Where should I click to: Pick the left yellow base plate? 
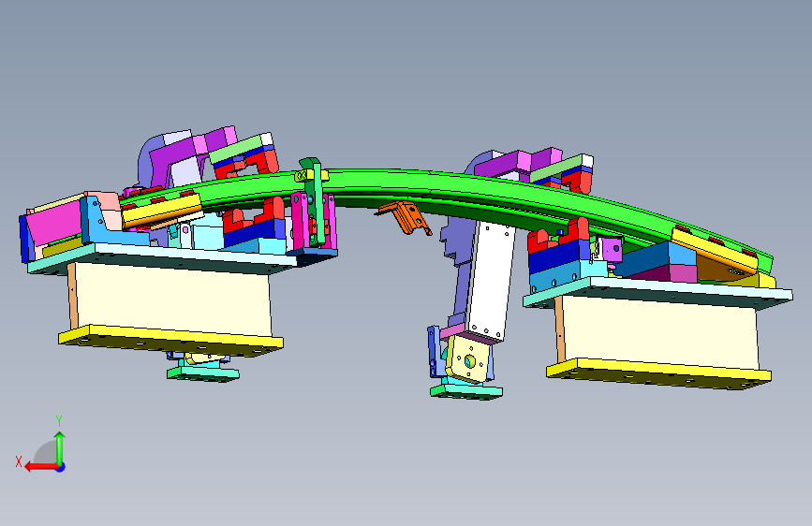170,342
